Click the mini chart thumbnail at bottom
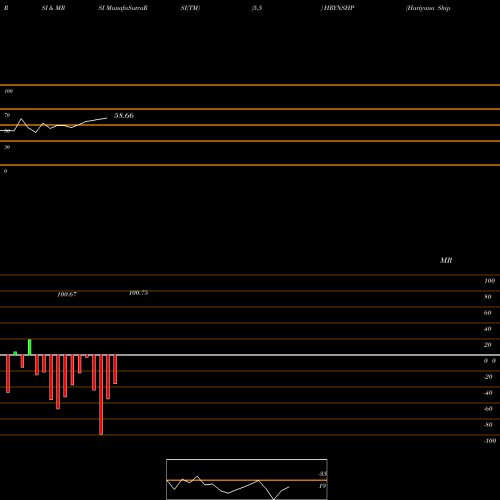 [x=247, y=479]
